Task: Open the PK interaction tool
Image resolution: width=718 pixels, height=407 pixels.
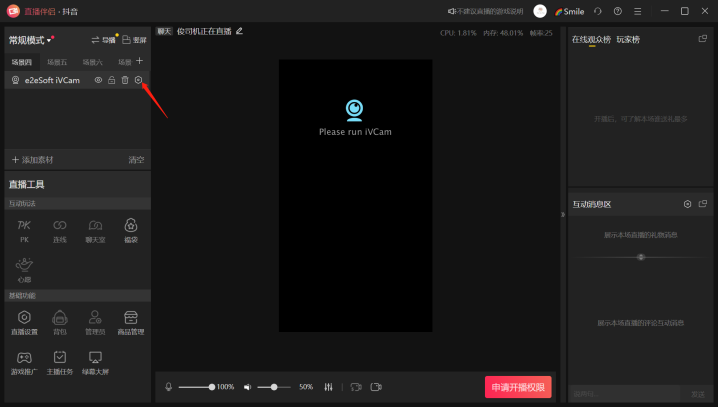Action: [24, 230]
